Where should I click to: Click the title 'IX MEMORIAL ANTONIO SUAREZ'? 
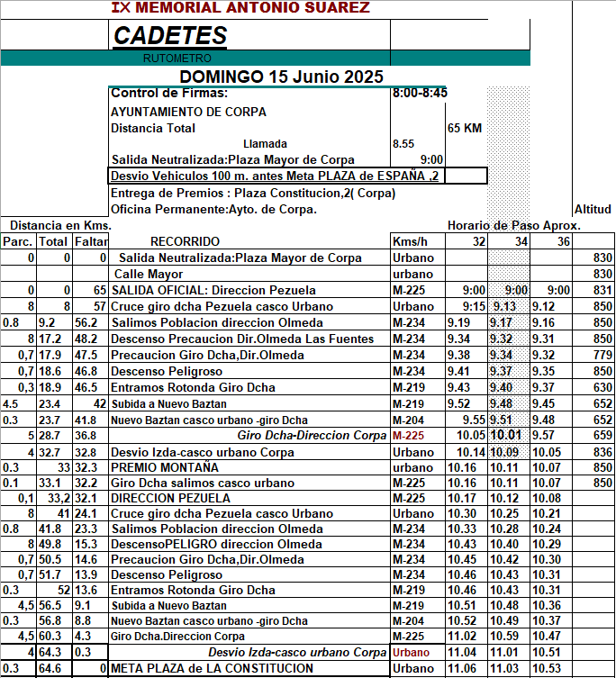pyautogui.click(x=240, y=7)
